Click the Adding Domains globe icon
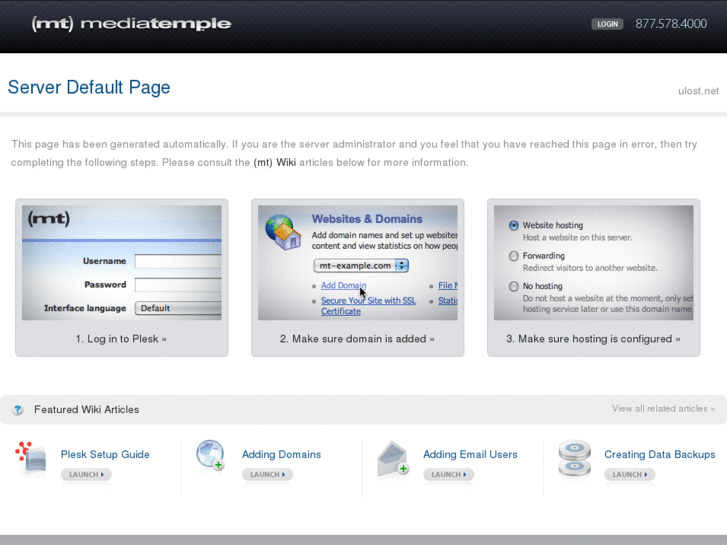The image size is (727, 545). click(210, 455)
